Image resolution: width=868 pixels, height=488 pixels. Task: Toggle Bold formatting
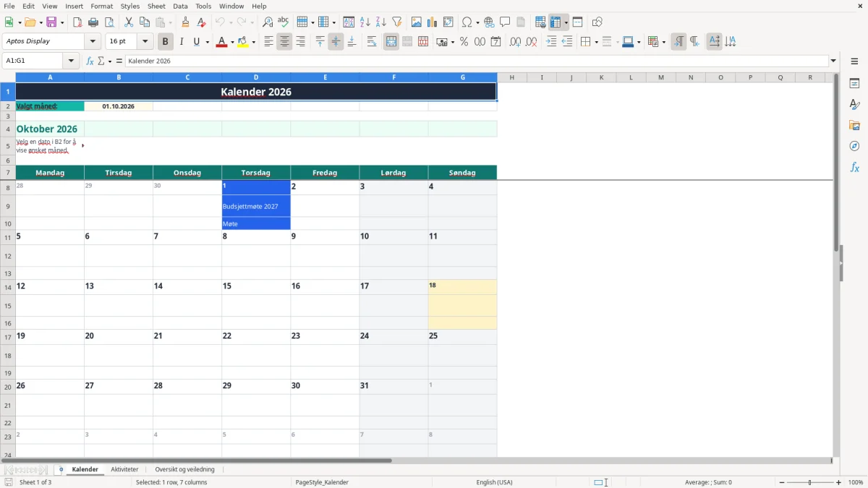[x=166, y=42]
